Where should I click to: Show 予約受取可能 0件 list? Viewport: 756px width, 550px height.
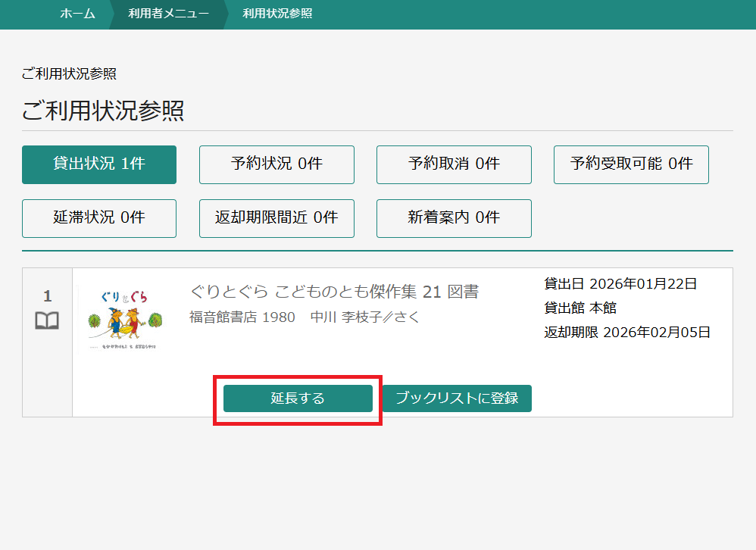[631, 164]
